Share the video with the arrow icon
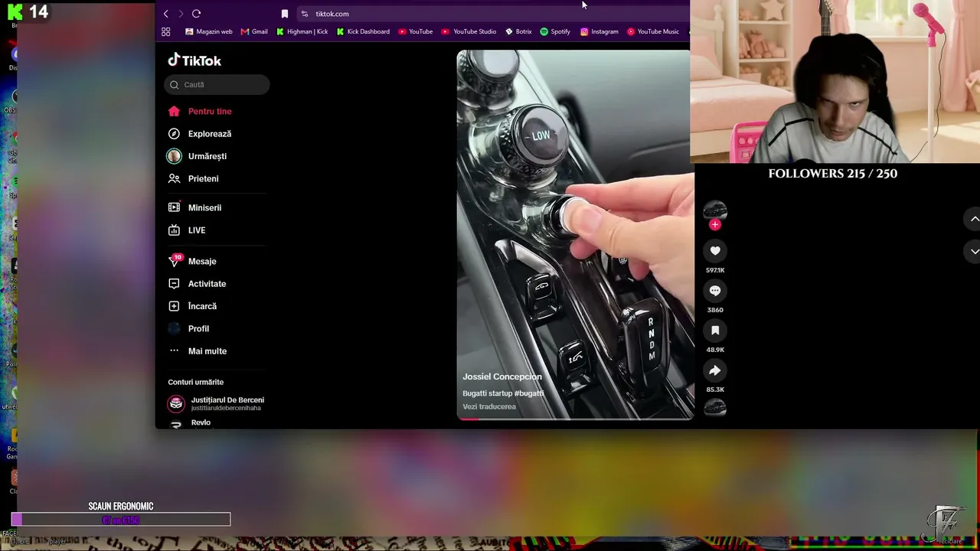 point(715,370)
